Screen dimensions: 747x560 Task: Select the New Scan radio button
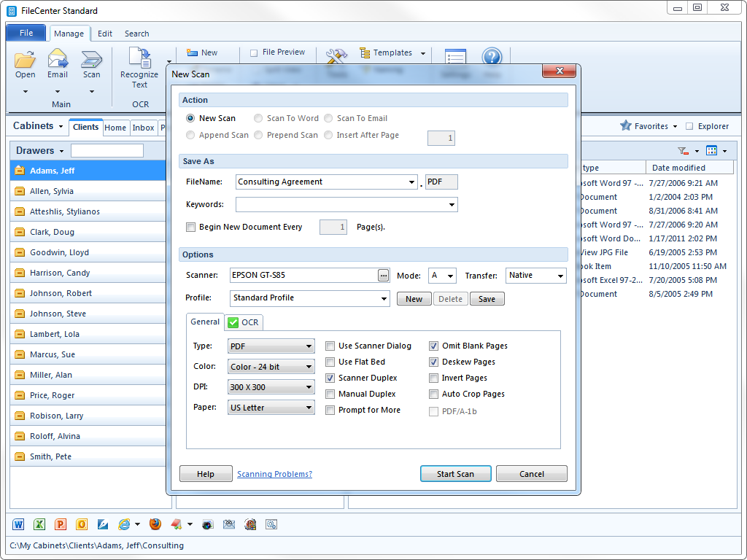[x=190, y=118]
